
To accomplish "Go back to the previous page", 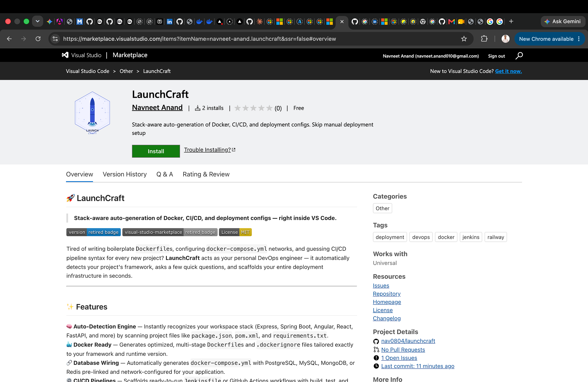I will [x=9, y=39].
